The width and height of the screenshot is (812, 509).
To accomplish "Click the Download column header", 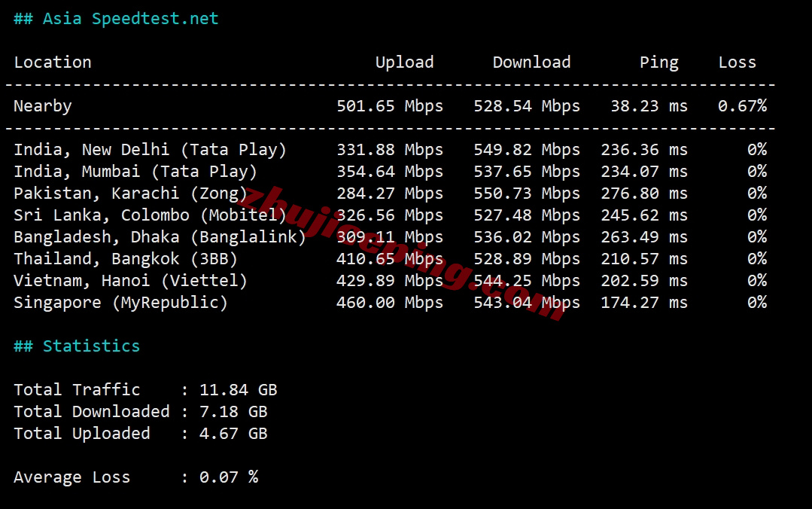I will coord(531,62).
